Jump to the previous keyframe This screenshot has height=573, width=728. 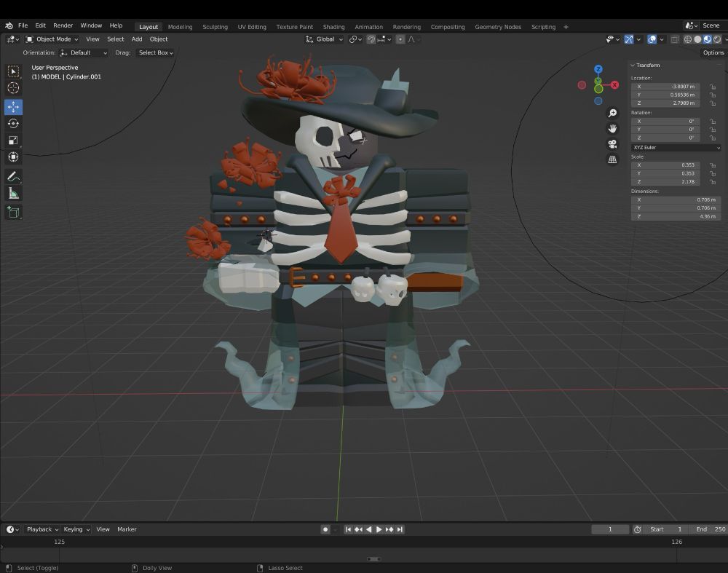[x=358, y=529]
